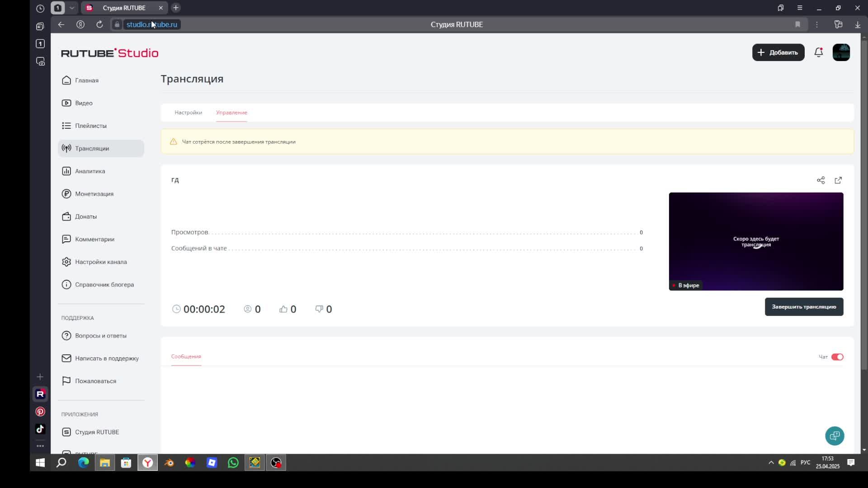This screenshot has height=488, width=868.
Task: Open the support chat bubble icon
Action: [835, 436]
